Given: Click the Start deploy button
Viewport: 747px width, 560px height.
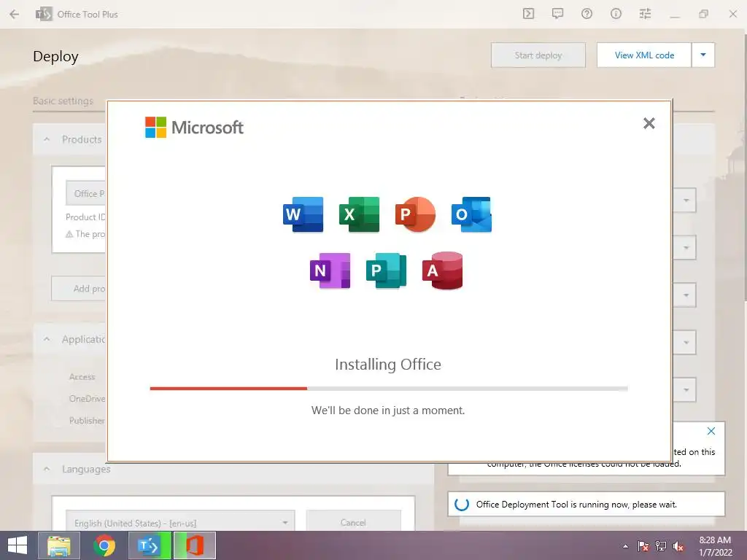Looking at the screenshot, I should (538, 55).
